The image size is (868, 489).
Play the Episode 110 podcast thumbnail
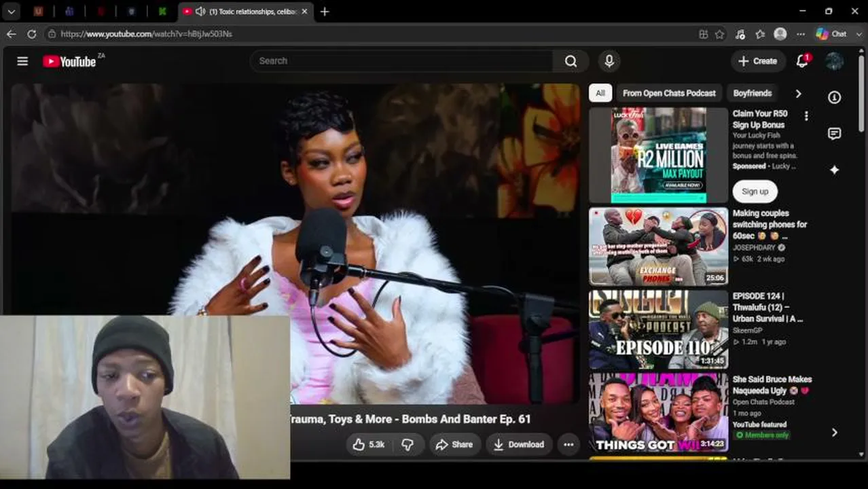(x=658, y=329)
